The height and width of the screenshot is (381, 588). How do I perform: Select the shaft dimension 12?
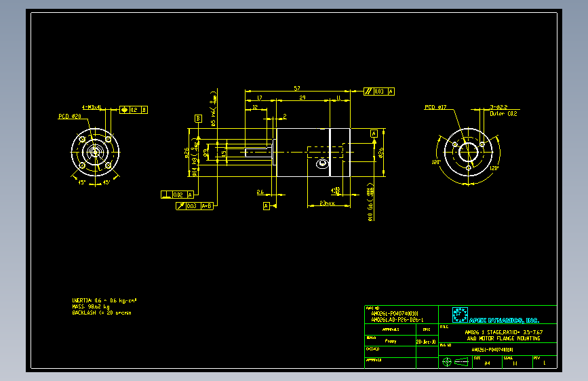click(255, 107)
